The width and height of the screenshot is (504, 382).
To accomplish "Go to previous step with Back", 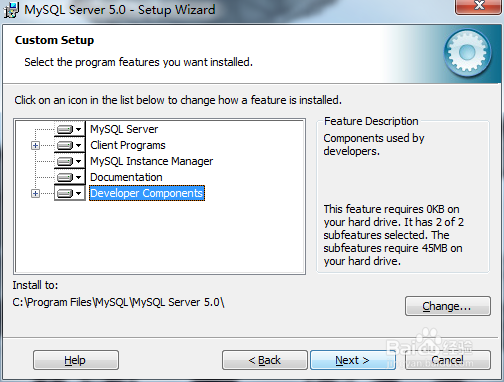I will click(265, 360).
